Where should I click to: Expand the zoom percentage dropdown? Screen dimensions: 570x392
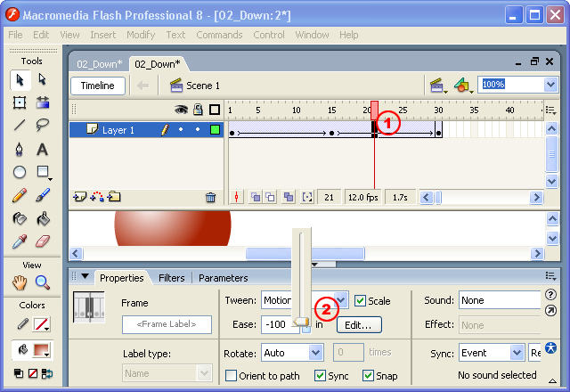point(550,85)
